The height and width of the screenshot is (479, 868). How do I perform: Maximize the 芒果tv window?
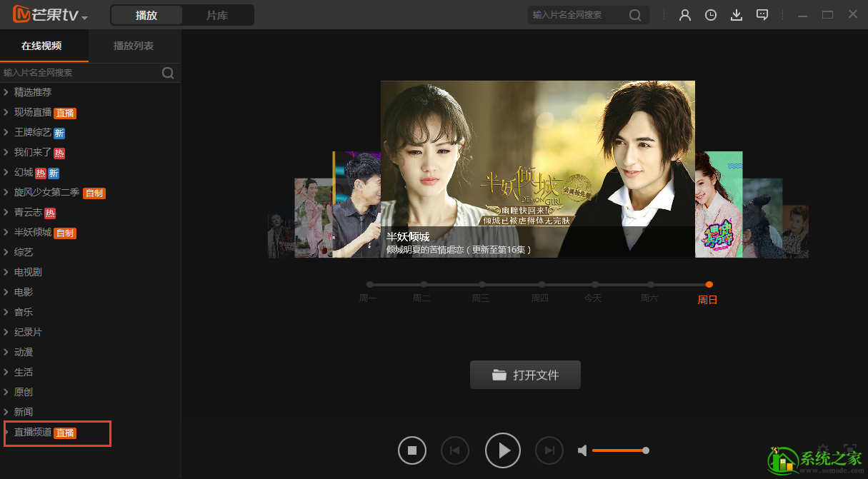(828, 15)
